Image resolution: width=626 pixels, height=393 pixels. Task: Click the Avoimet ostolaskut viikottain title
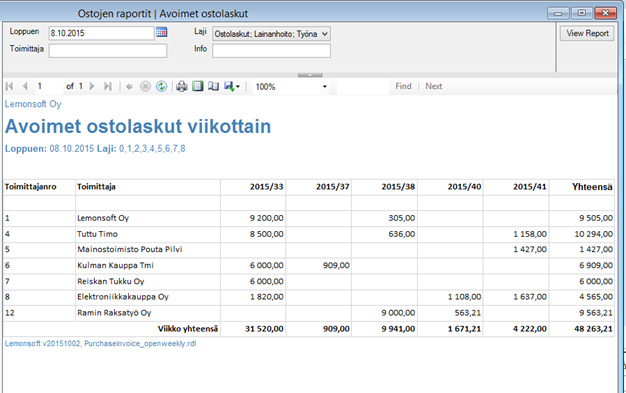coord(138,126)
